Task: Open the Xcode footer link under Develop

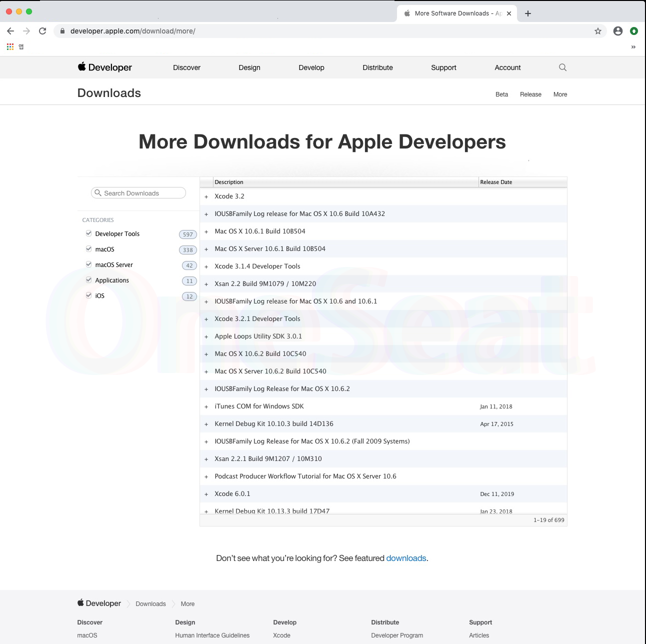Action: tap(281, 635)
